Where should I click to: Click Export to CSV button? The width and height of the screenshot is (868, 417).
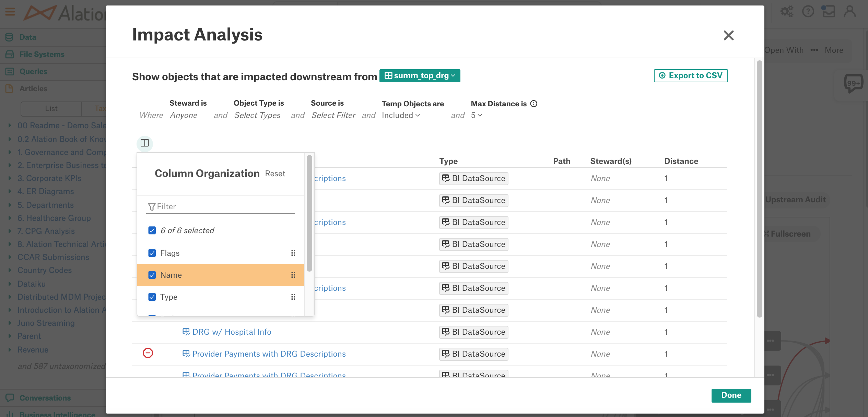(x=691, y=75)
